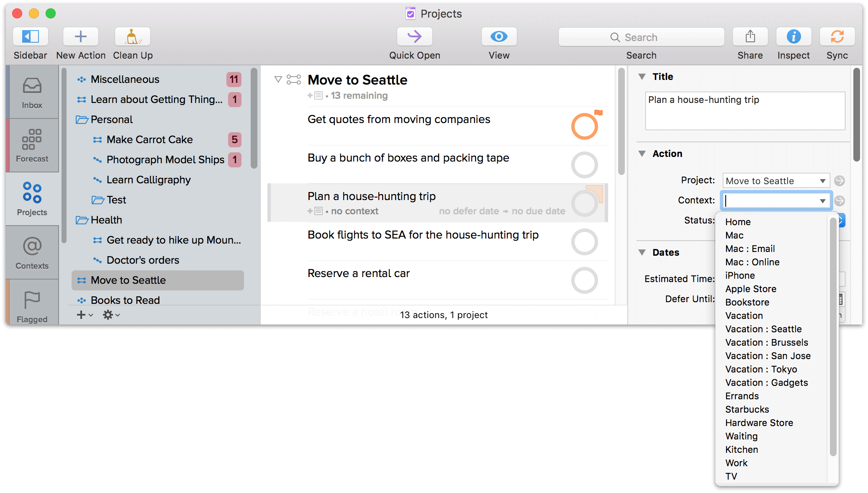
Task: Click the Inspect info icon
Action: tap(793, 38)
